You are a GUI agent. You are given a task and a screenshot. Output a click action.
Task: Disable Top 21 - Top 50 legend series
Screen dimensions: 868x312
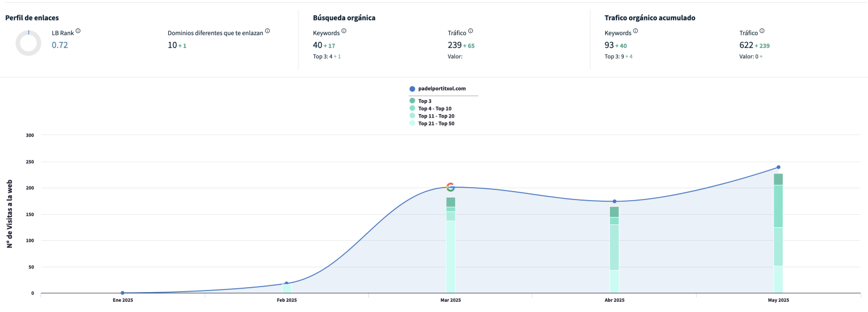[436, 123]
